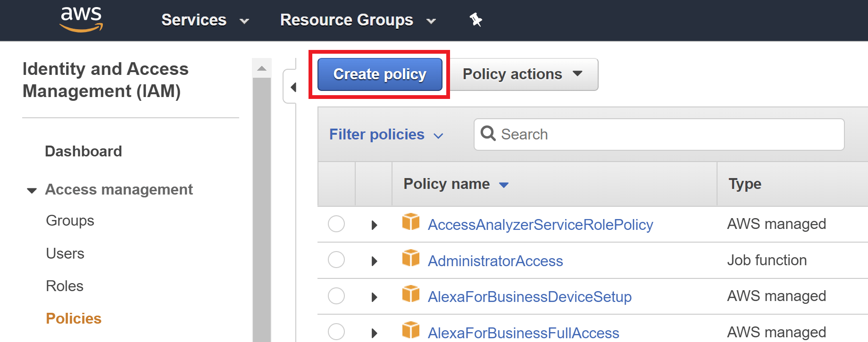Click the sidebar scrollbar track
868x342 pixels.
pyautogui.click(x=262, y=210)
